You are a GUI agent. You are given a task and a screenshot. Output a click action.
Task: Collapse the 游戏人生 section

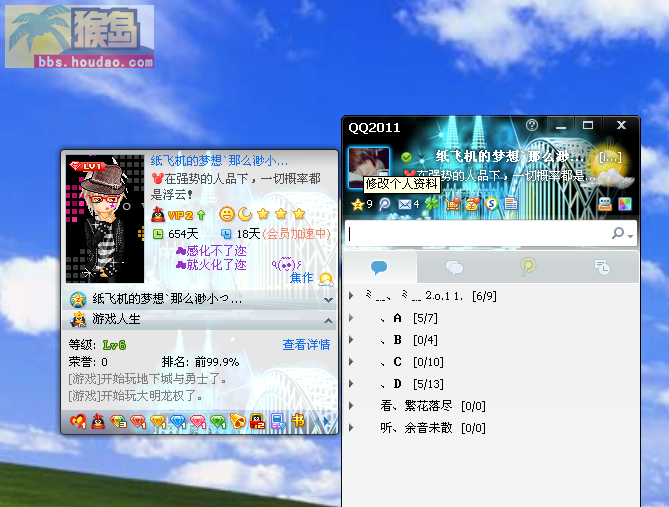click(x=328, y=321)
